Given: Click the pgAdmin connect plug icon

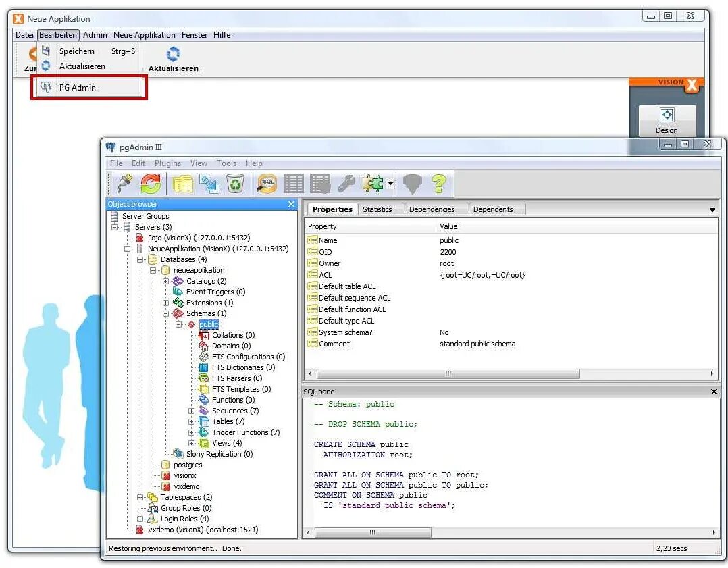Looking at the screenshot, I should [x=124, y=184].
